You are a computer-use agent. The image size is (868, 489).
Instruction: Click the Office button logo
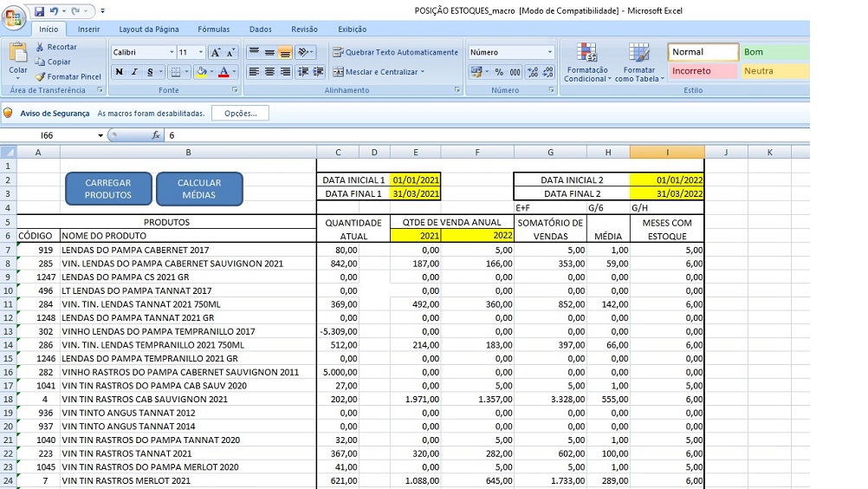coord(15,17)
